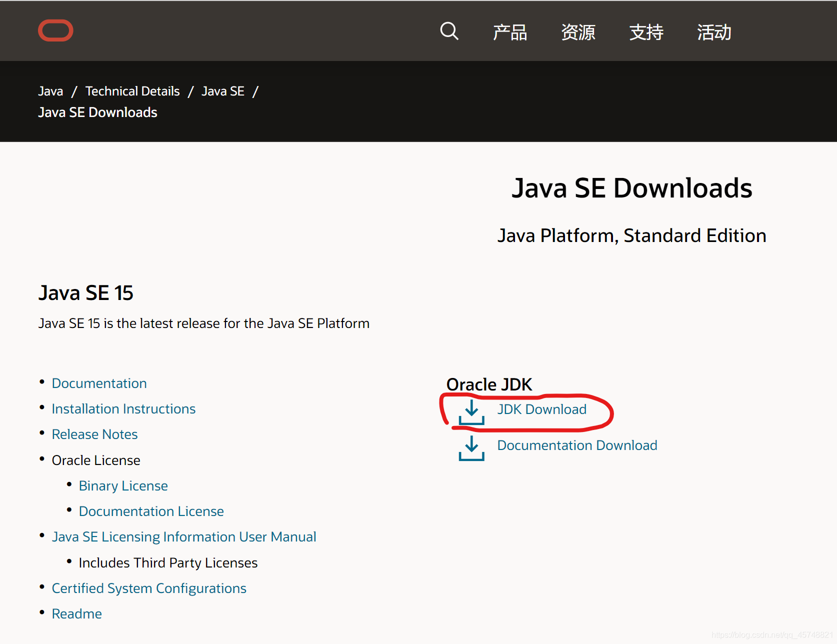Click the Oracle License list item

click(96, 460)
